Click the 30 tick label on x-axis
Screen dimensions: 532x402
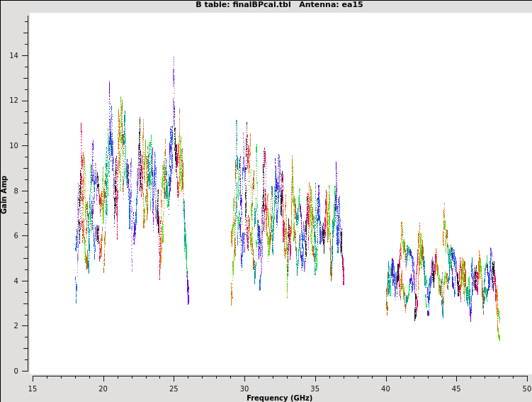[x=244, y=388]
